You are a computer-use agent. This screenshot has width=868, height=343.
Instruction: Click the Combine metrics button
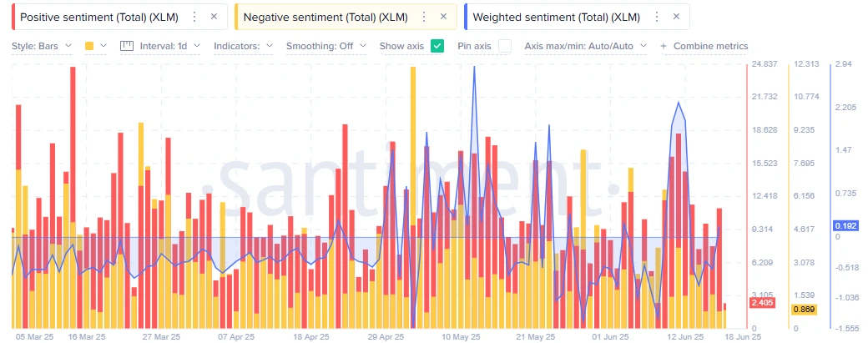click(x=710, y=47)
